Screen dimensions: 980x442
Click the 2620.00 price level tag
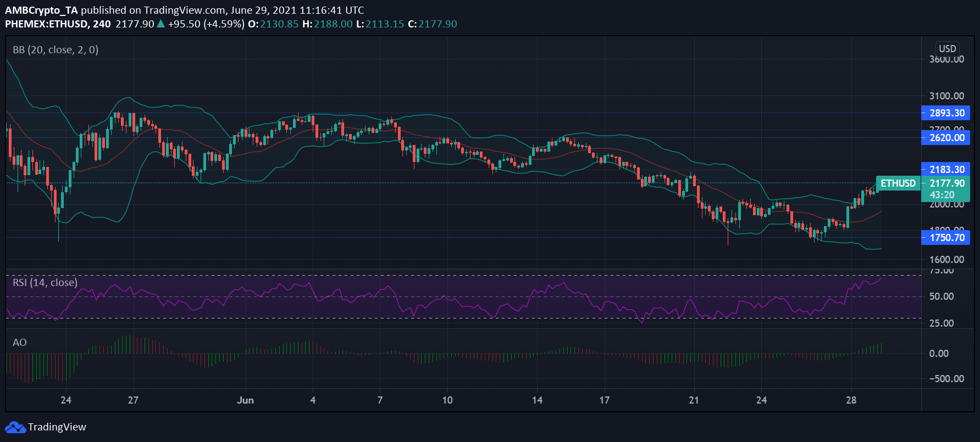point(946,138)
